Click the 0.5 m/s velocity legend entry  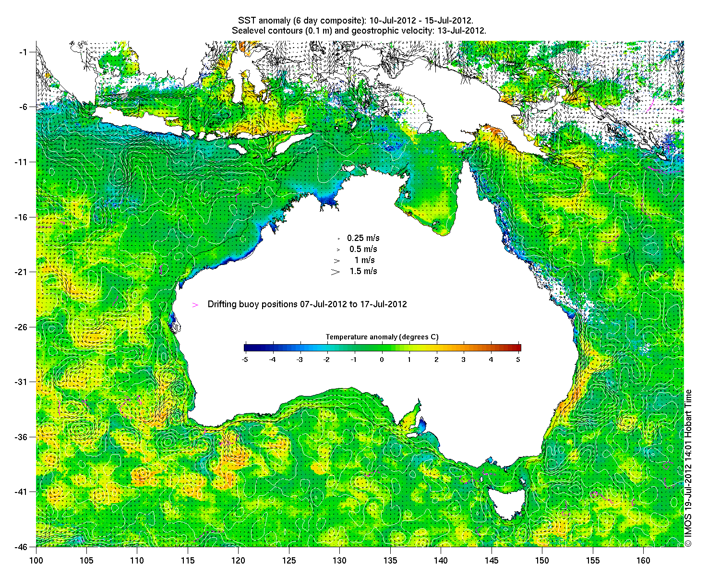[363, 249]
